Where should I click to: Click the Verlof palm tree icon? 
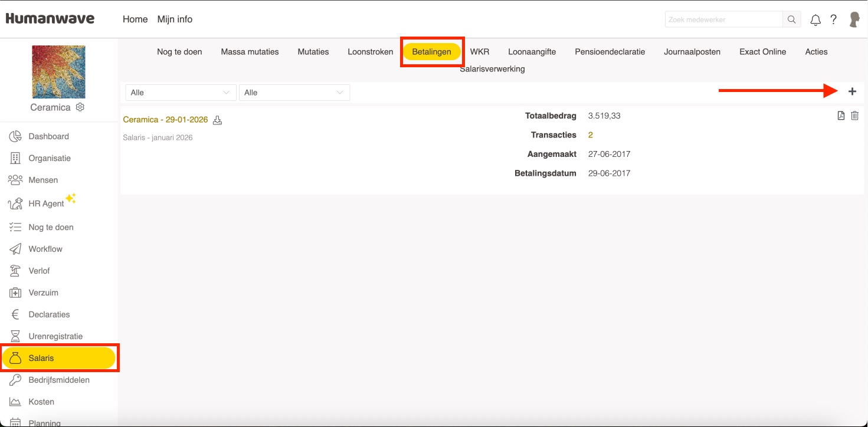15,271
